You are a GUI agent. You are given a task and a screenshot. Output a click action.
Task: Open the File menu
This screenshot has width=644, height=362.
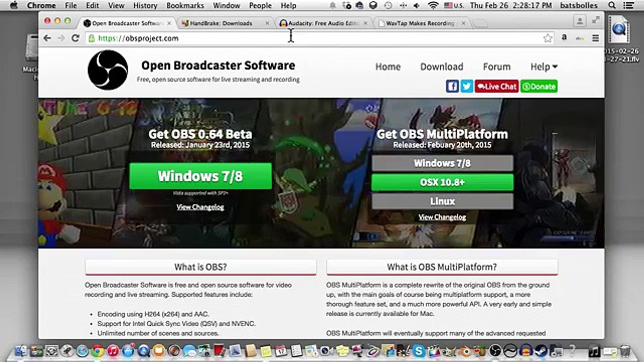[71, 5]
